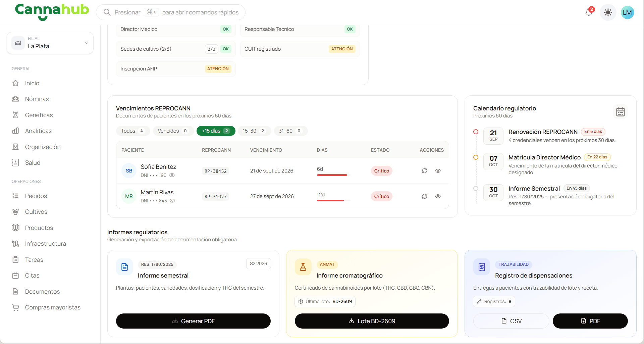Open the notifications bell
Image resolution: width=644 pixels, height=344 pixels.
point(589,12)
